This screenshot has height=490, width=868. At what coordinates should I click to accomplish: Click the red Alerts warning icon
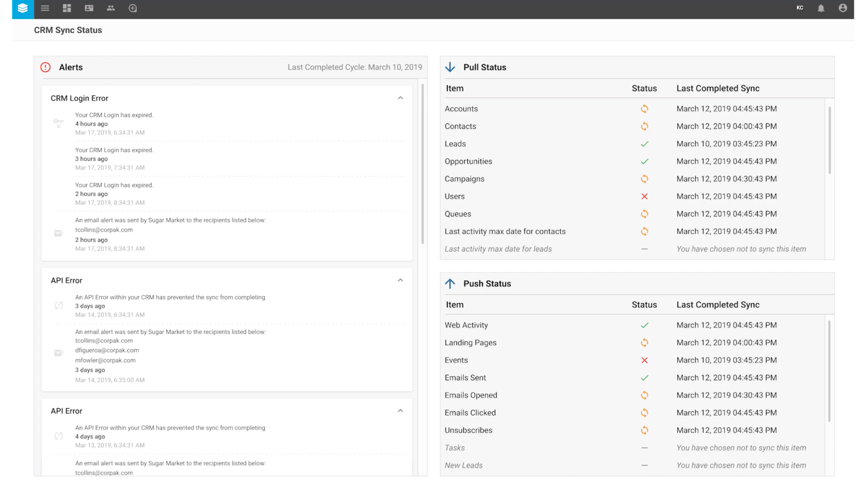[45, 67]
